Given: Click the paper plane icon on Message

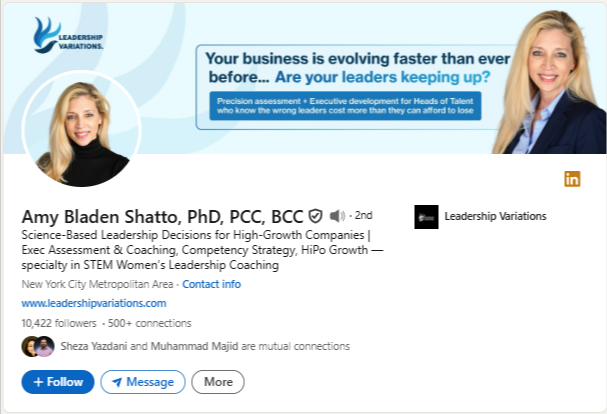Looking at the screenshot, I should point(117,382).
